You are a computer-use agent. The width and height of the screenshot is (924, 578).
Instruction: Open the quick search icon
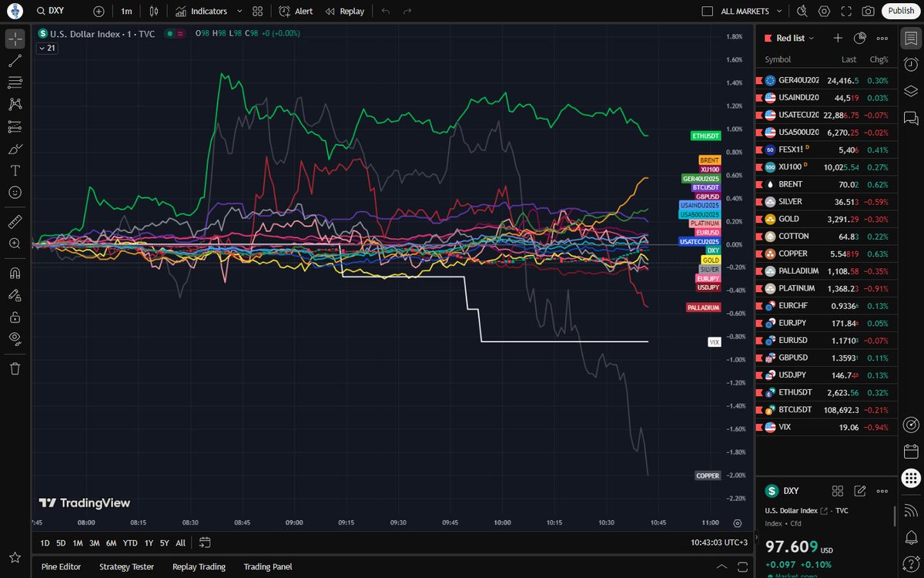click(802, 12)
